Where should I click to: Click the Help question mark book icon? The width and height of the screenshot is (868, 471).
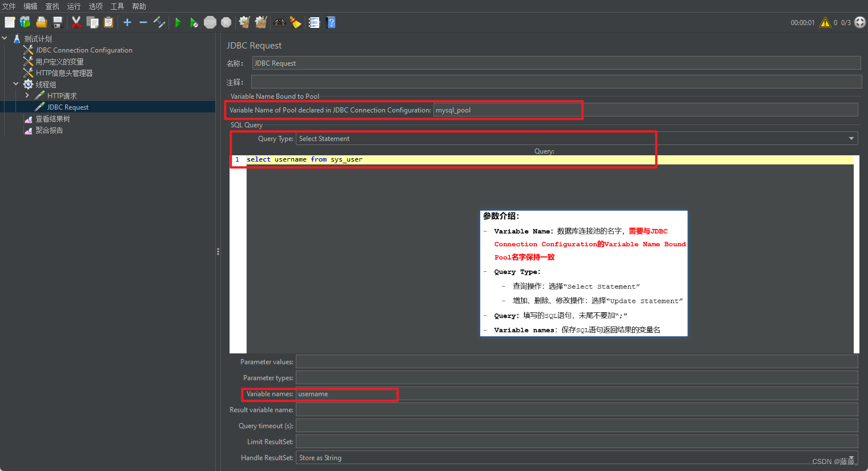[331, 22]
